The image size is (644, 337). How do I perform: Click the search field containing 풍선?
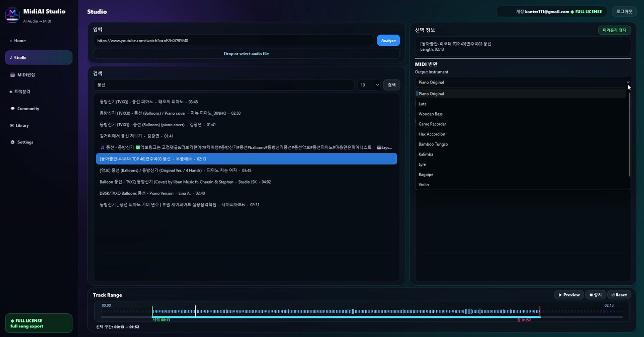(x=223, y=85)
